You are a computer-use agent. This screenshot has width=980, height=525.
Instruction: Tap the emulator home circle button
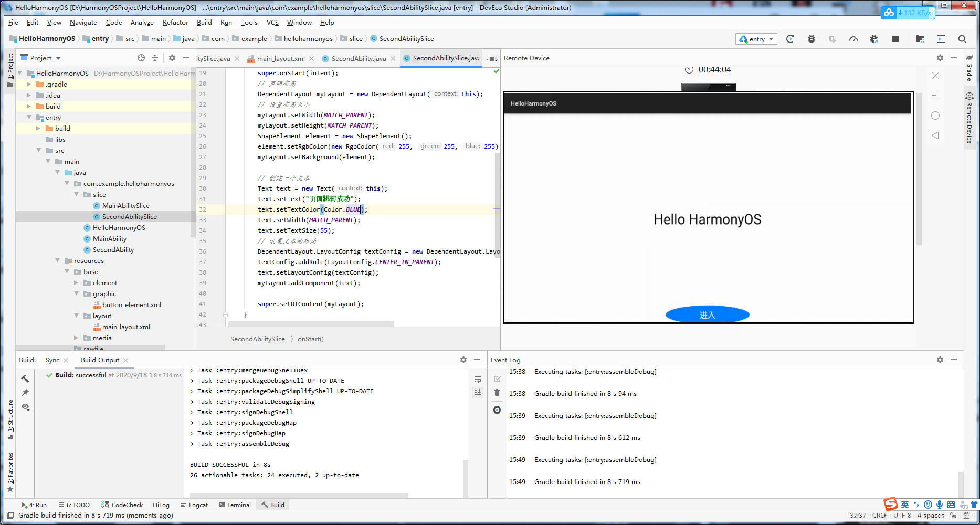[x=935, y=115]
